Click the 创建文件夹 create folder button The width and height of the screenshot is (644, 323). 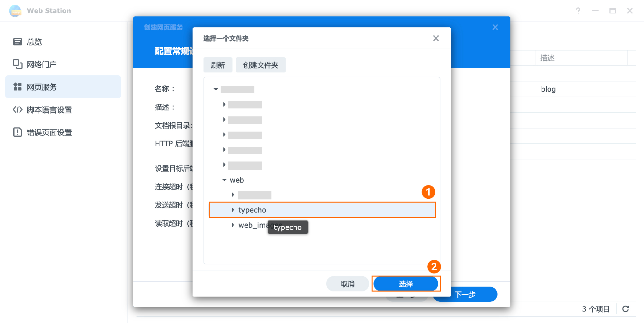tap(260, 65)
